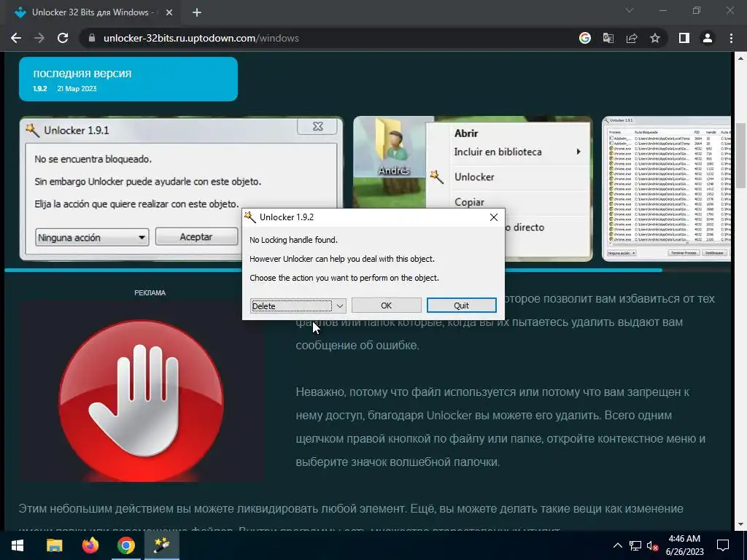Click the paragraph starting with Неважно
Viewport: 747px width, 560px height.
click(500, 427)
